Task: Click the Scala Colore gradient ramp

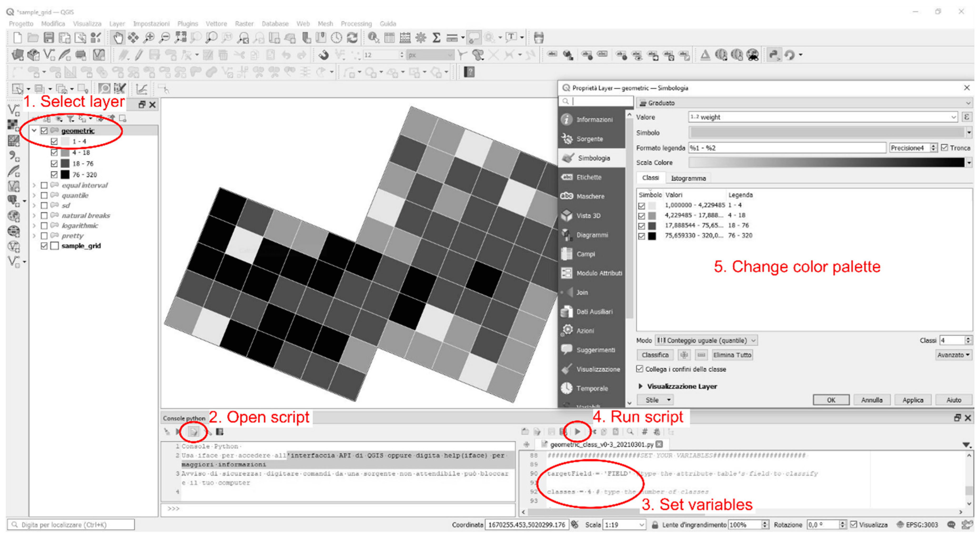Action: point(826,163)
